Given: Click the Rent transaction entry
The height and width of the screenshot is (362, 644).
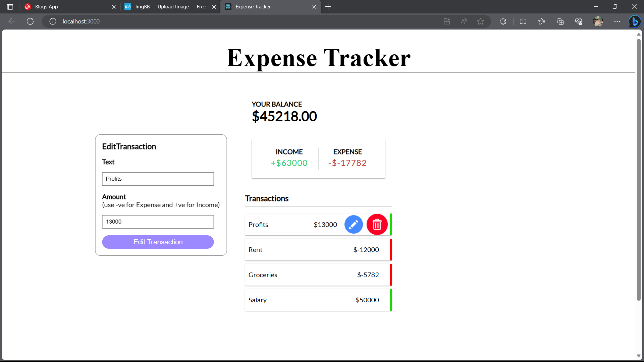Looking at the screenshot, I should coord(318,249).
